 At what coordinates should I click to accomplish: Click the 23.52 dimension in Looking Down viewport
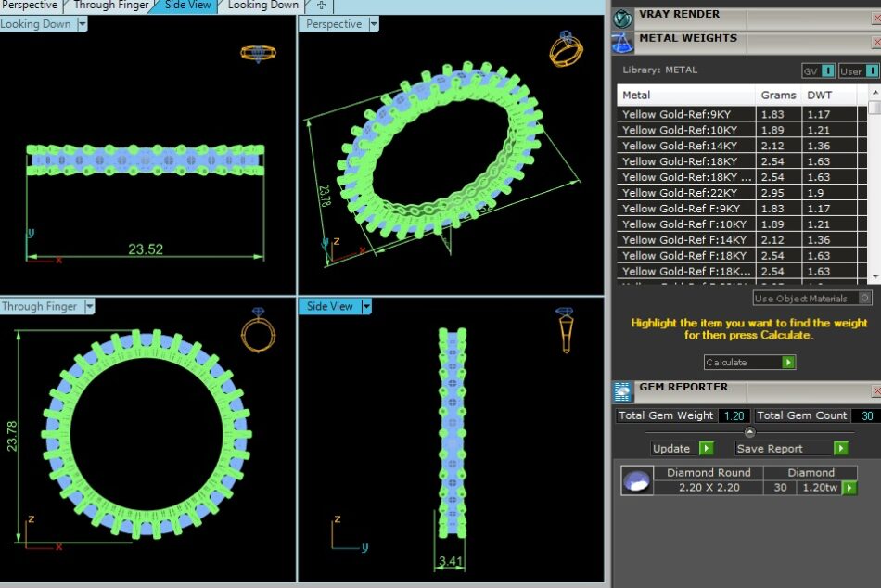click(146, 249)
